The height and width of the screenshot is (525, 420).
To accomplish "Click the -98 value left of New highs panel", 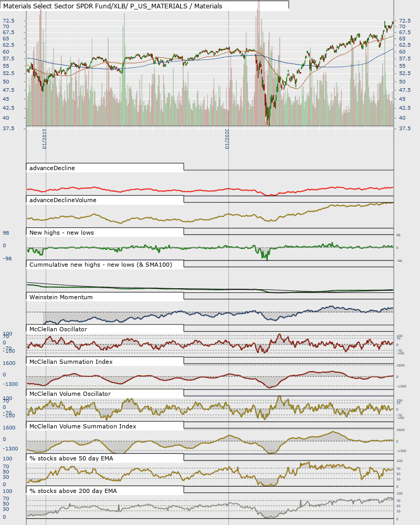I will point(7,258).
